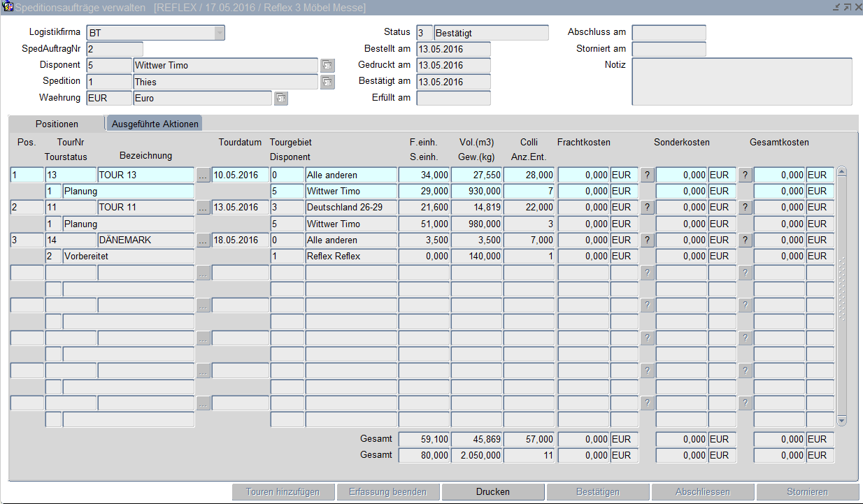863x504 pixels.
Task: Select the Tourdatum field showing 18.05.2016
Action: point(241,240)
